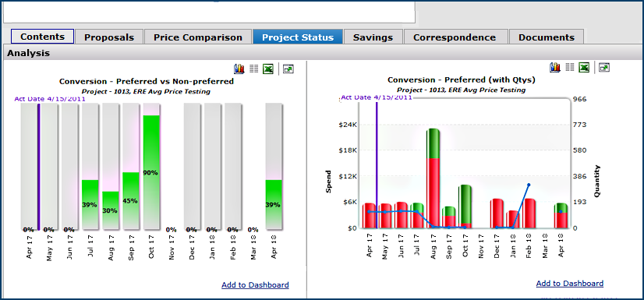
Task: Switch right panel to data grid view icon
Action: [570, 67]
